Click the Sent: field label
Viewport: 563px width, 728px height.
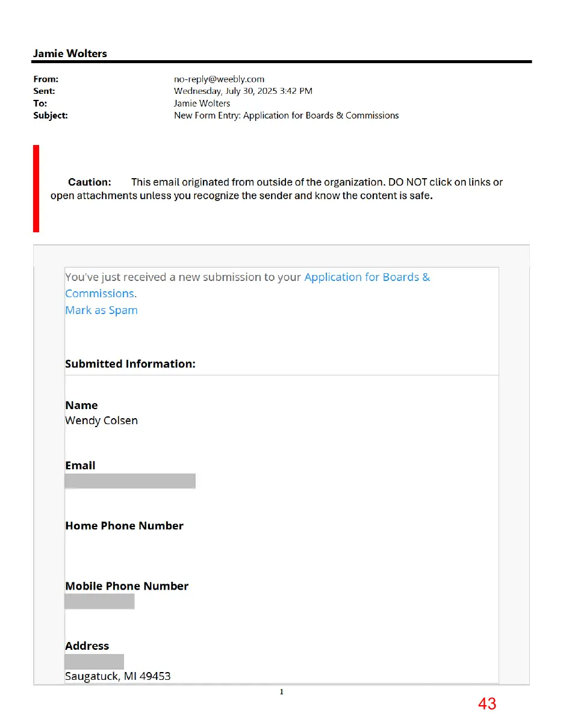click(x=44, y=91)
